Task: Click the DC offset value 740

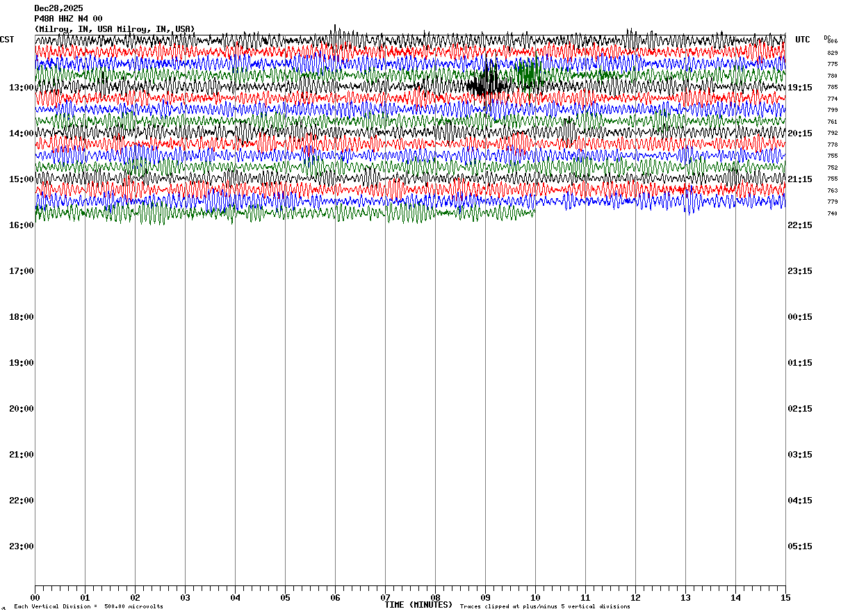Action: coord(832,213)
